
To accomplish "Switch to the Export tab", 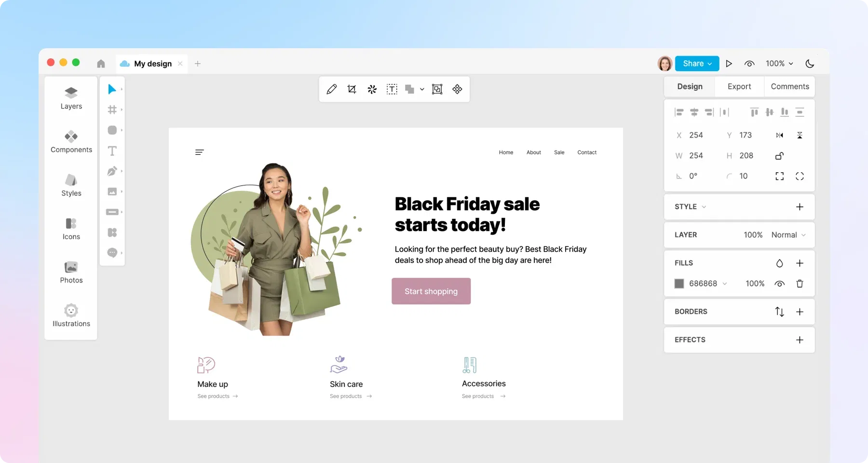I will (x=739, y=87).
